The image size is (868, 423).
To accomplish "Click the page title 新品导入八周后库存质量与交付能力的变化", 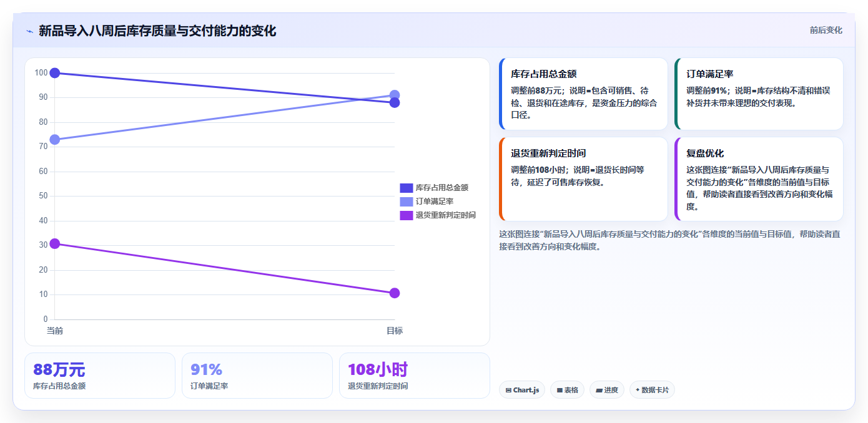I will point(157,31).
